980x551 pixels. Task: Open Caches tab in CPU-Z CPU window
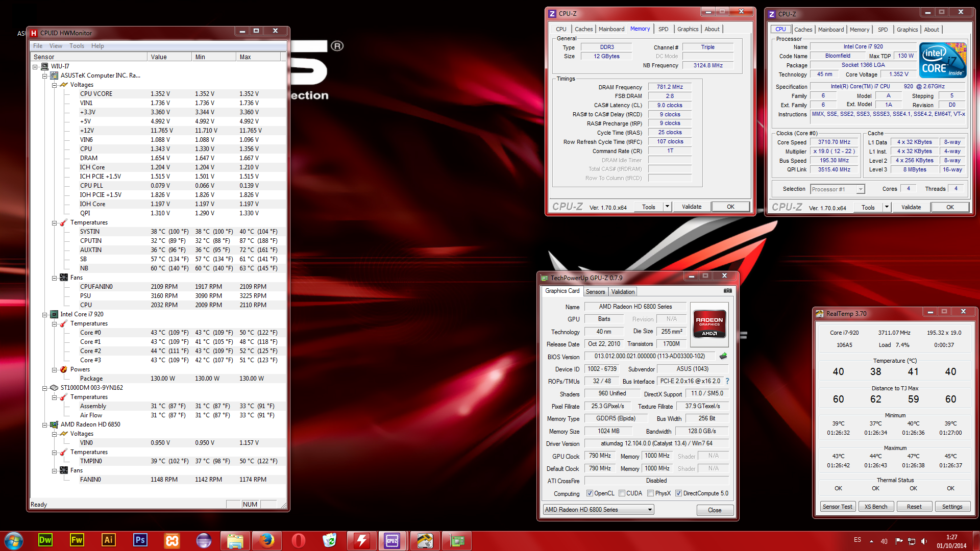point(803,30)
